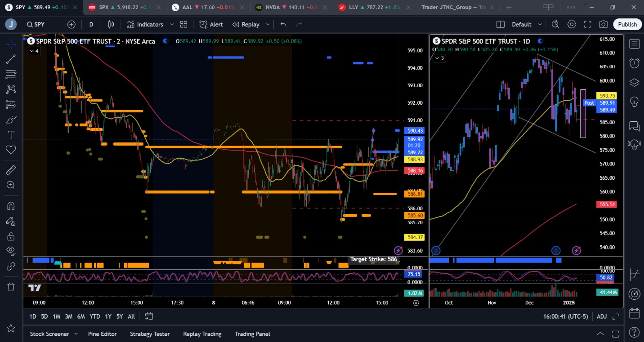Toggle the drawings sync link icon
This screenshot has height=342, width=644.
pos(11,266)
